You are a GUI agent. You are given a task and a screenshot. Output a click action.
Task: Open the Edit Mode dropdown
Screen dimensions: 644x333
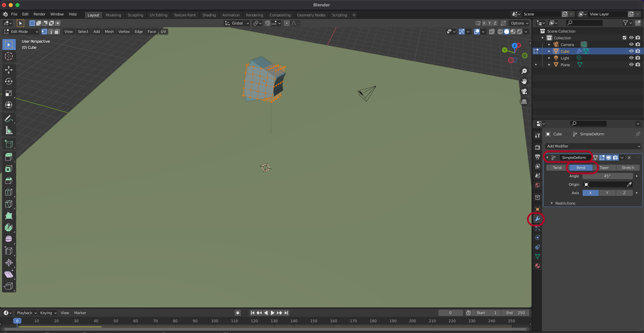(x=21, y=32)
